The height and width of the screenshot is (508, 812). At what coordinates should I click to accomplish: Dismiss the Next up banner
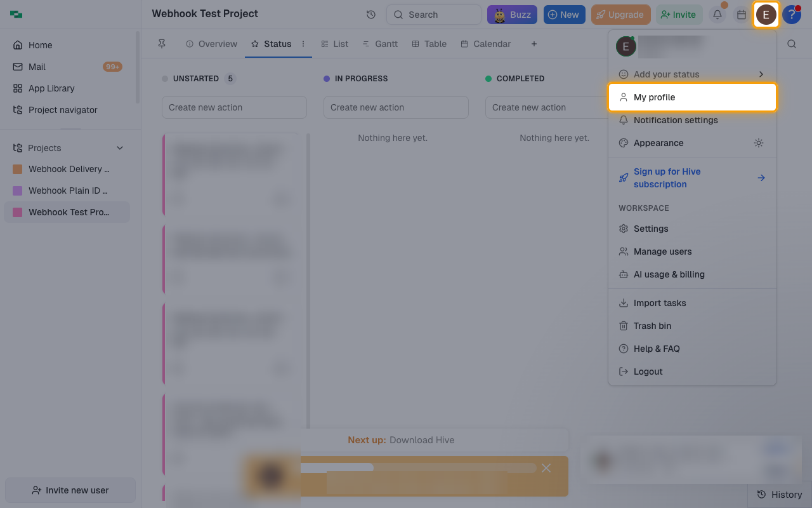tap(546, 468)
